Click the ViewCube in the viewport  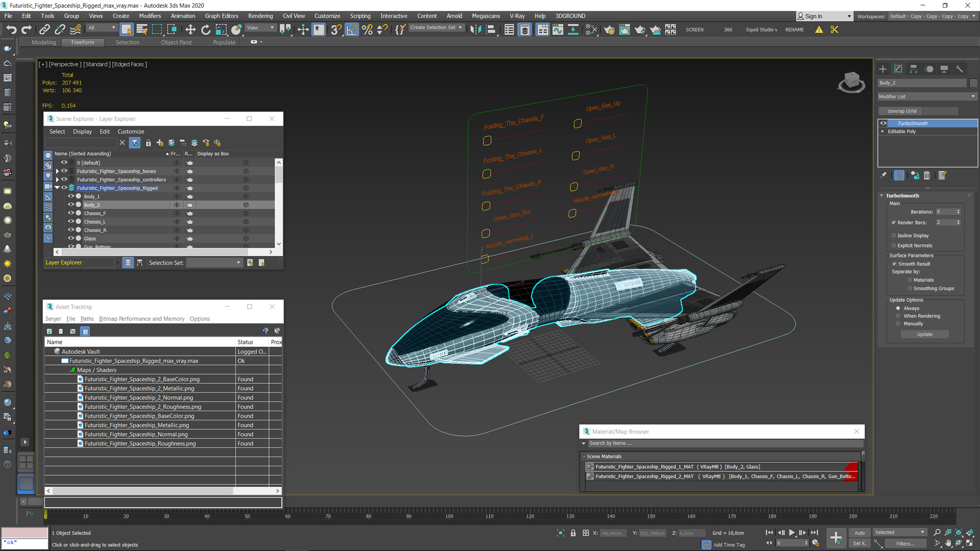point(851,82)
